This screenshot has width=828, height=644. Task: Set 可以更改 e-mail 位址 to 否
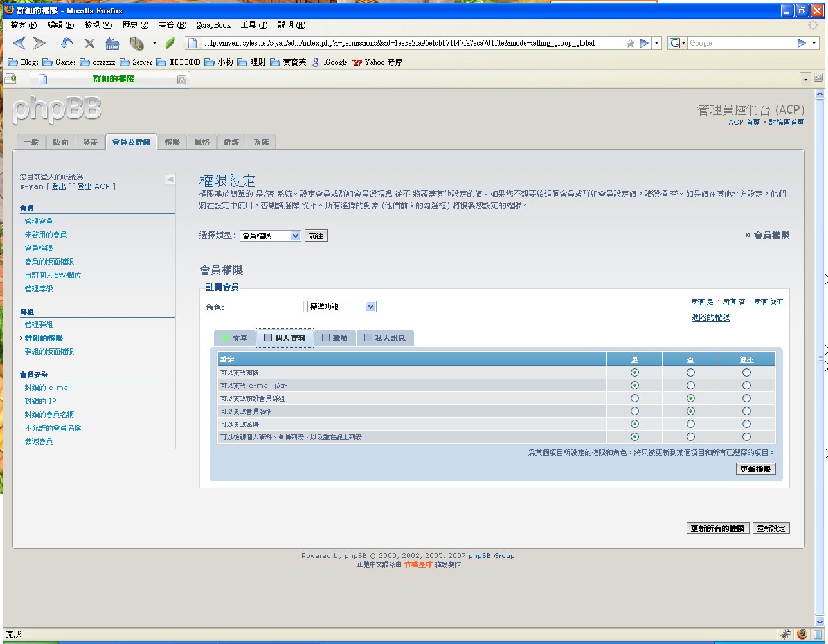[690, 386]
